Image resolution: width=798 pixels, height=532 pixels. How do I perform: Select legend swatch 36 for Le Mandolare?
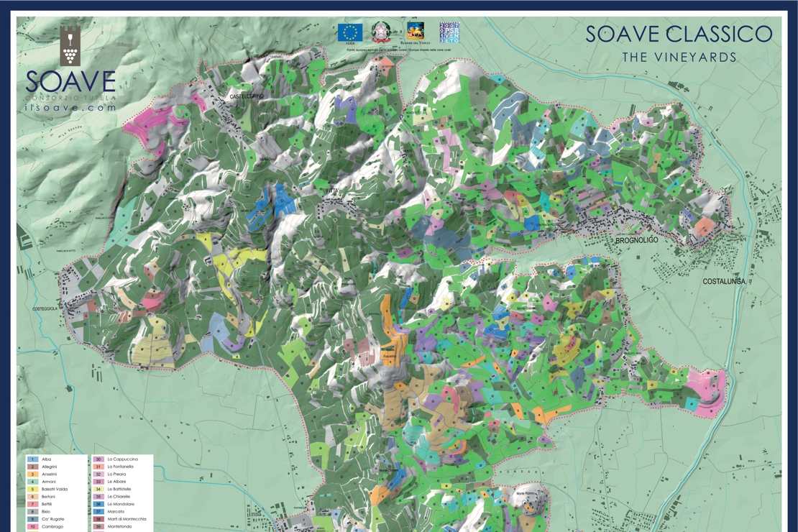coord(98,504)
